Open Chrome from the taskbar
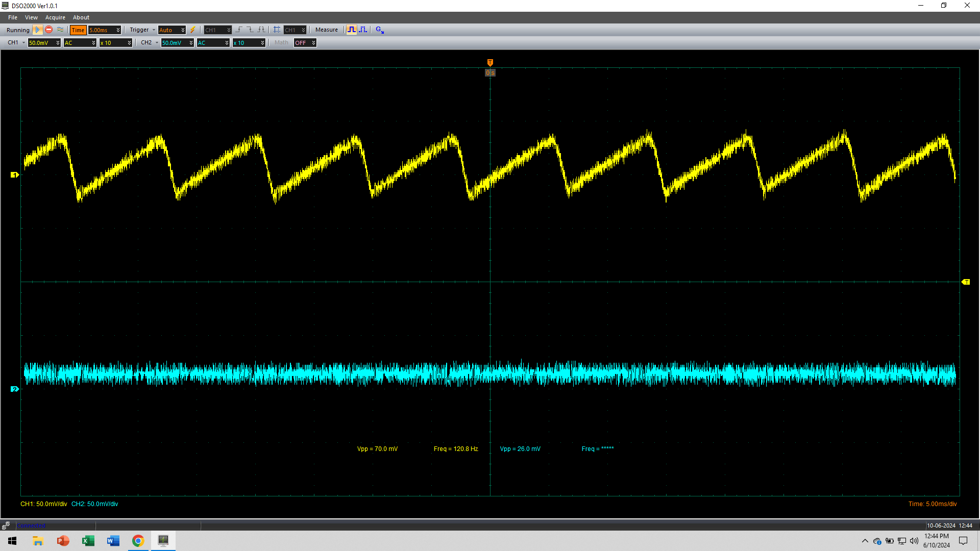 pos(138,541)
